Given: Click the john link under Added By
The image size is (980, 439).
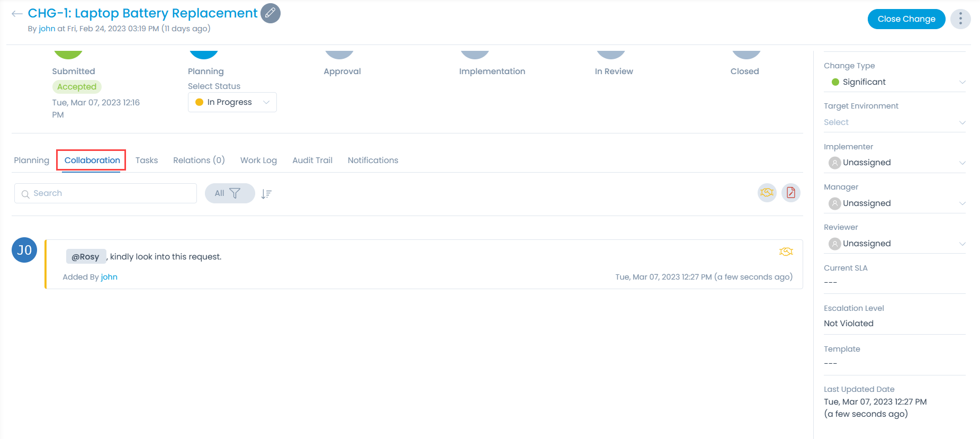Looking at the screenshot, I should (x=109, y=277).
